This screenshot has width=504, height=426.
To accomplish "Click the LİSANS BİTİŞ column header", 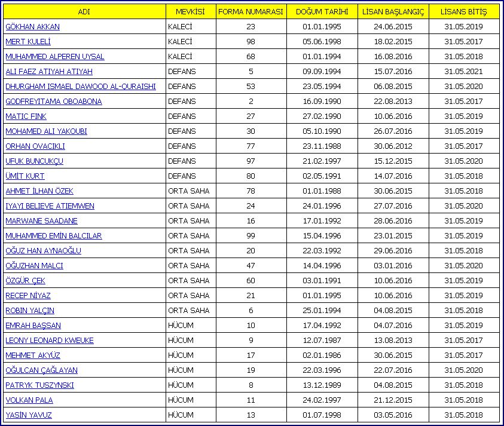I will (x=464, y=11).
